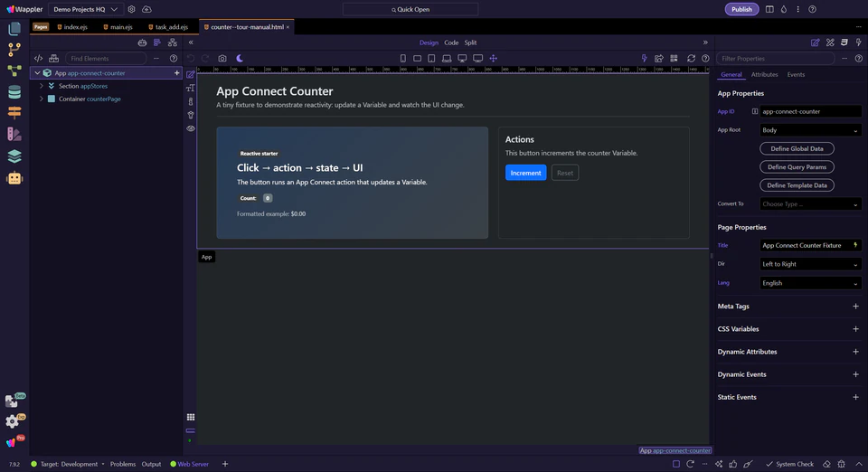The width and height of the screenshot is (868, 472).
Task: Open the code view of elements
Action: pyautogui.click(x=38, y=58)
